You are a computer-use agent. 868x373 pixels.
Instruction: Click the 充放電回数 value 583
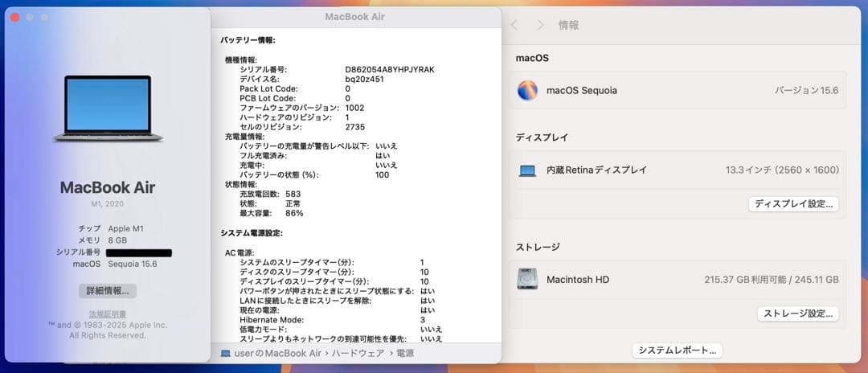pyautogui.click(x=293, y=195)
